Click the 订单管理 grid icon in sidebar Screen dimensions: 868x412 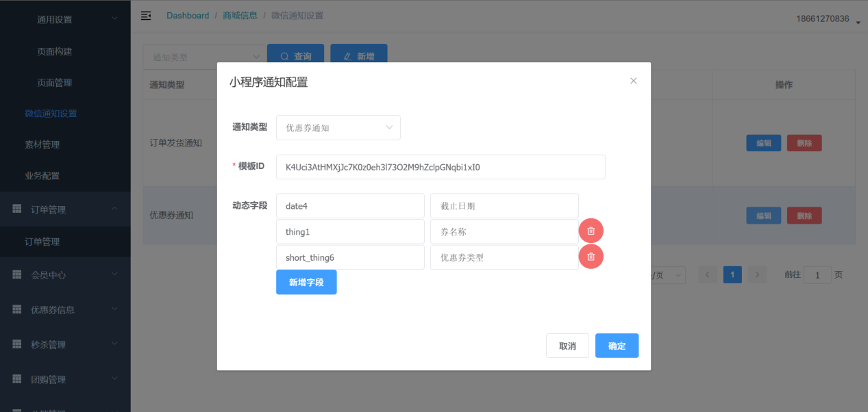17,209
